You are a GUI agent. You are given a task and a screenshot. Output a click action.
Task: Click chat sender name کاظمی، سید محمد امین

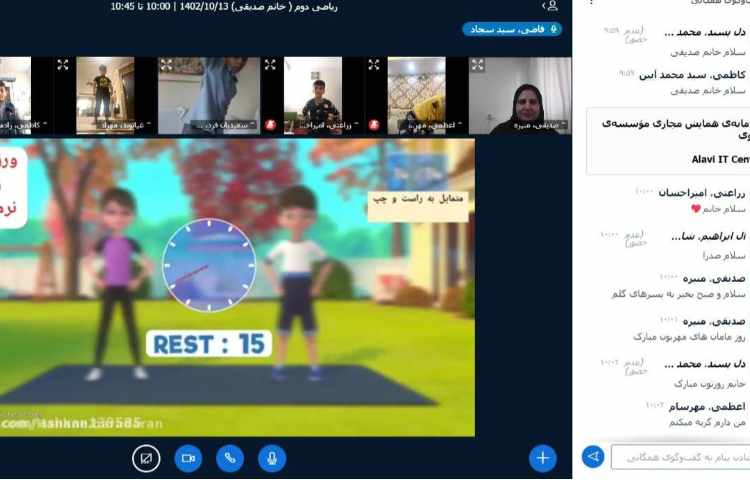click(x=692, y=75)
